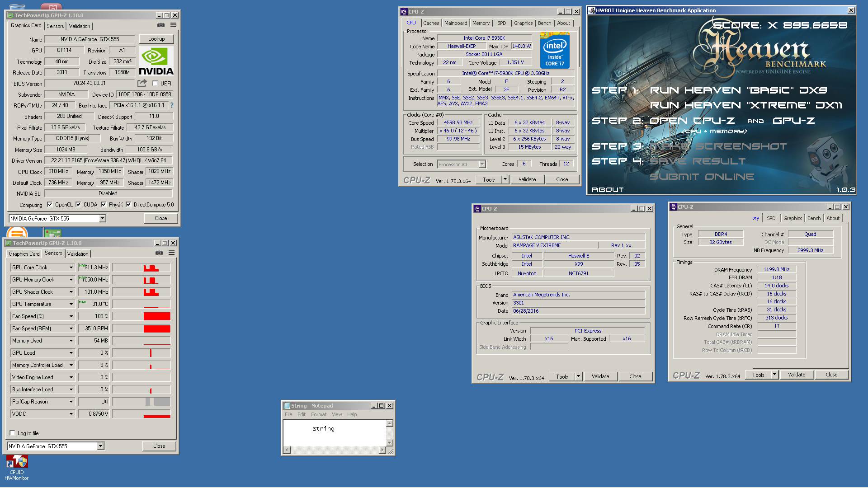Viewport: 868px width, 488px height.
Task: Toggle the UEFI checkbox in GPU-Z
Action: click(x=155, y=83)
